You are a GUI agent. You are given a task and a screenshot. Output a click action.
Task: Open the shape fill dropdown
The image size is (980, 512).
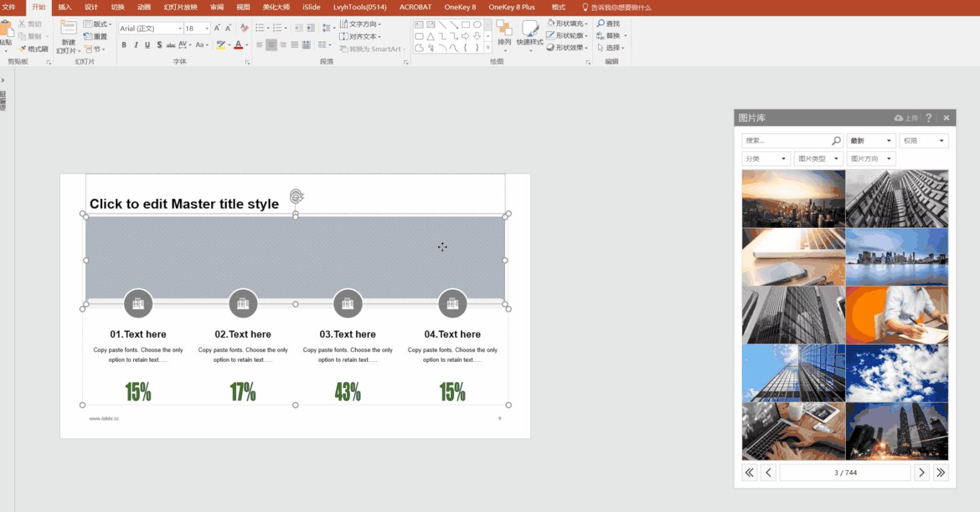click(x=567, y=23)
